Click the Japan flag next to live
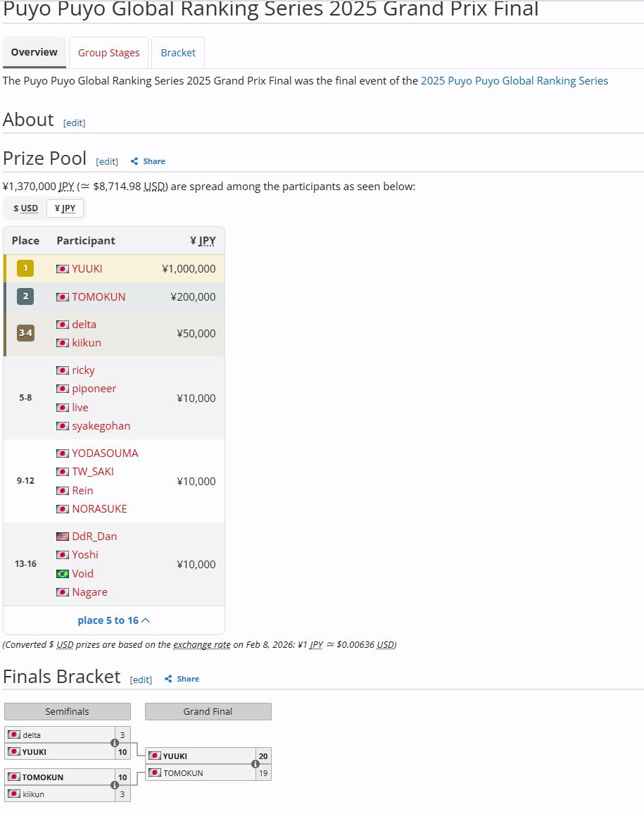644x814 pixels. click(x=62, y=408)
